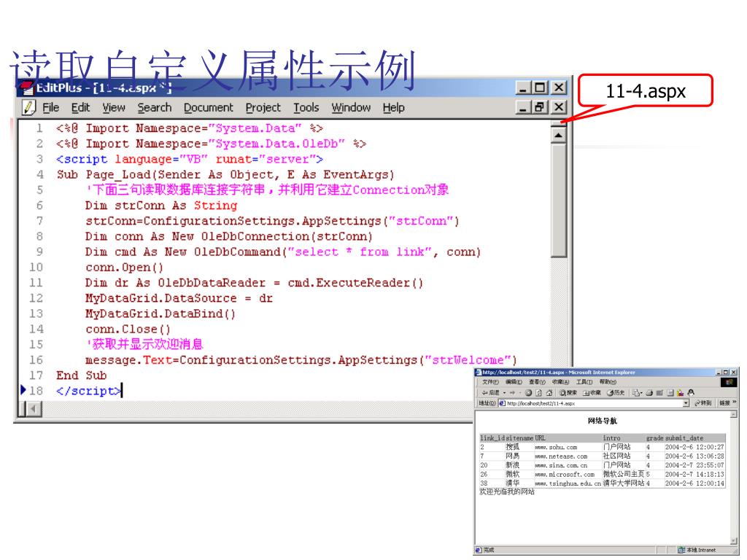Open the 查看(V) menu in Internet Explorer
The image size is (747, 560).
537,382
